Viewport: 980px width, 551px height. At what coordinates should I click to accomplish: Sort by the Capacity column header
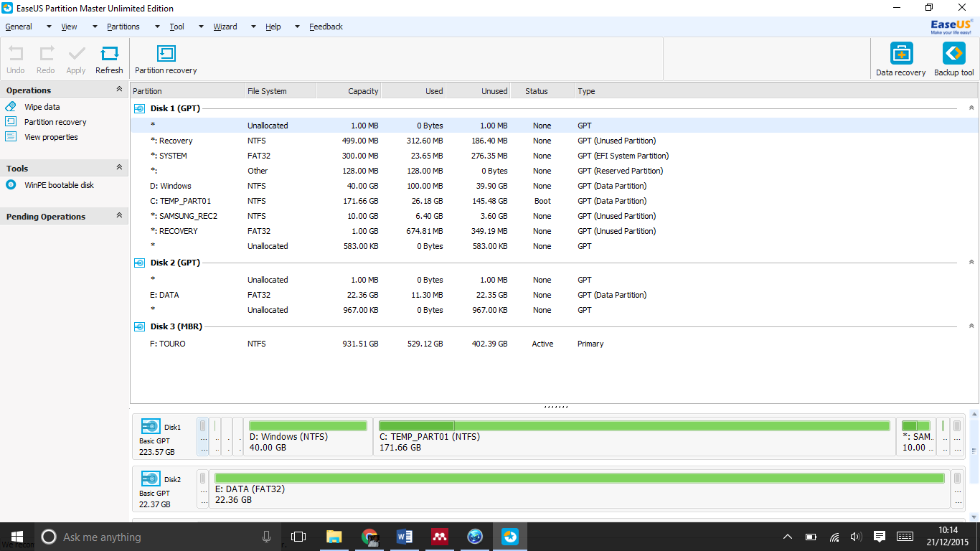pos(349,91)
